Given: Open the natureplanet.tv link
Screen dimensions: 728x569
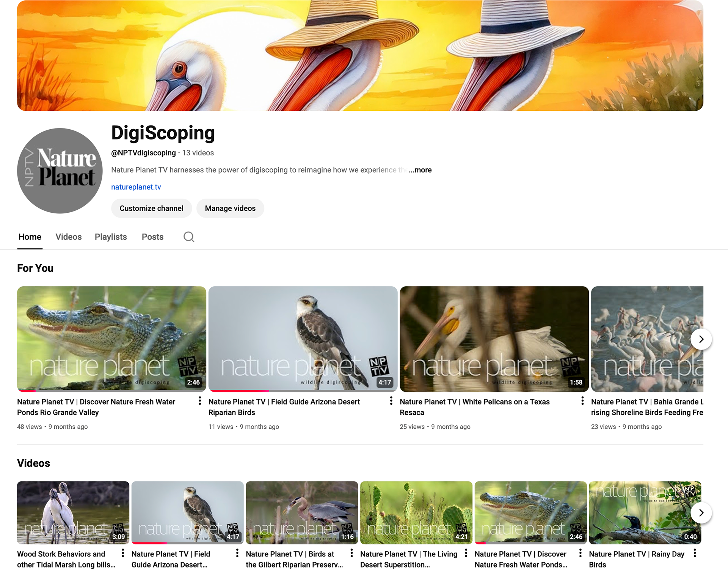Looking at the screenshot, I should click(136, 187).
